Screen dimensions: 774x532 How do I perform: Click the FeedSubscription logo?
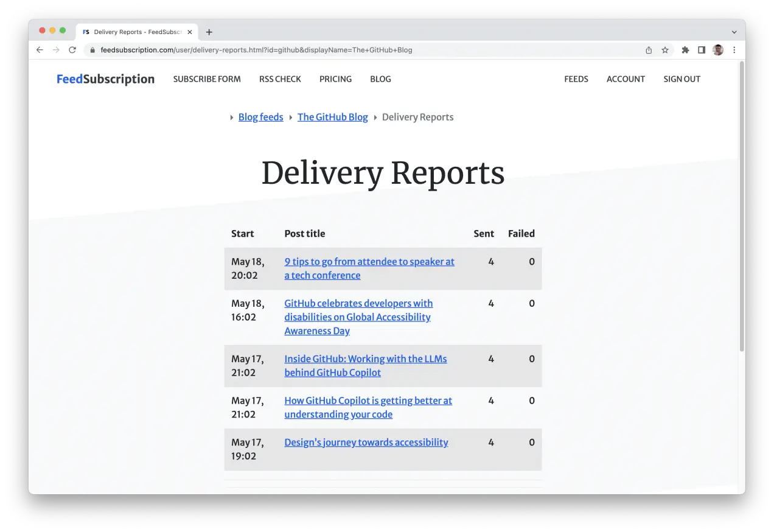pos(105,79)
